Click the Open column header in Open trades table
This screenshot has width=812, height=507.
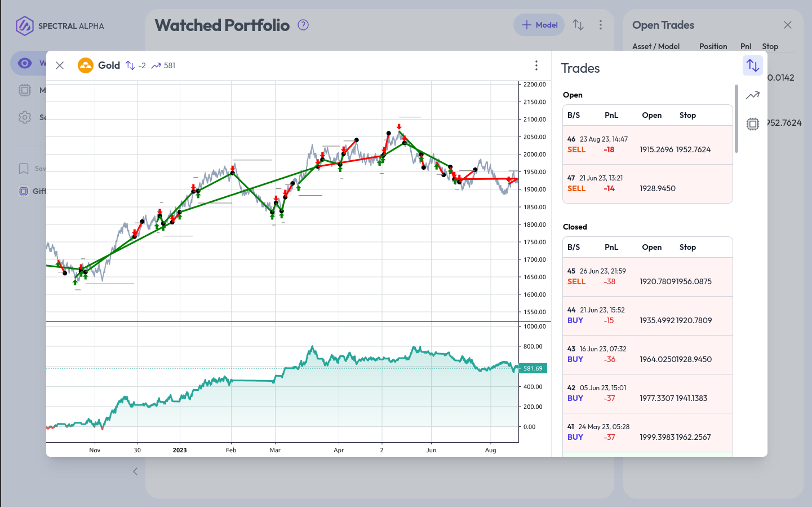coord(652,115)
